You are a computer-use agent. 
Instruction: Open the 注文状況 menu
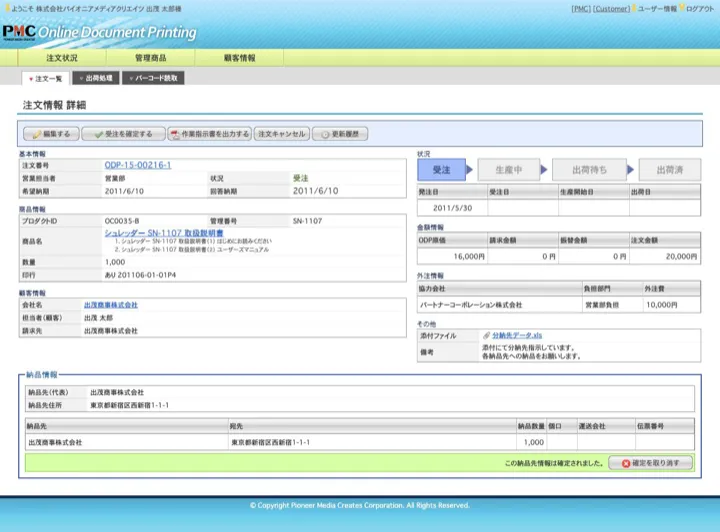click(x=62, y=58)
